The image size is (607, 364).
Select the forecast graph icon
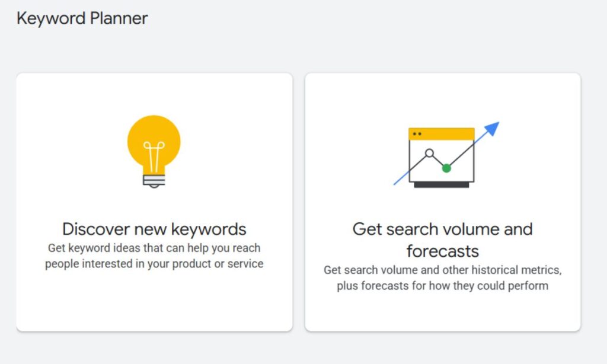[x=442, y=155]
